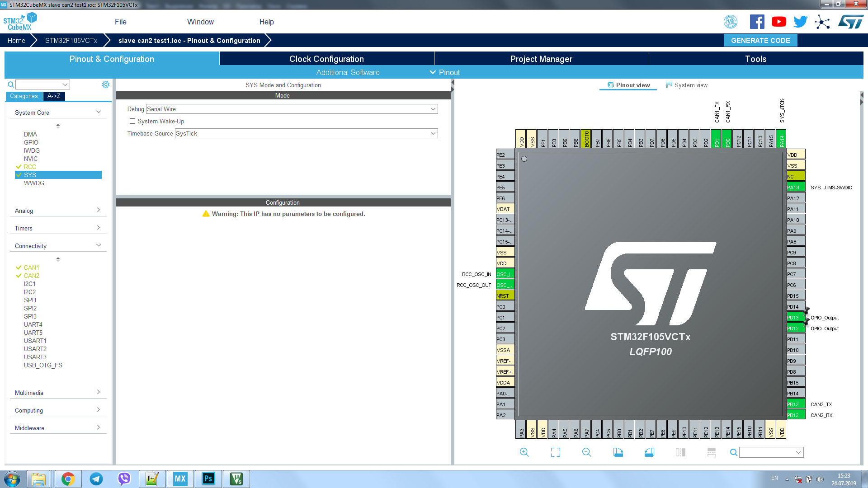This screenshot has width=868, height=488.
Task: Expand the Middleware category
Action: (58, 428)
